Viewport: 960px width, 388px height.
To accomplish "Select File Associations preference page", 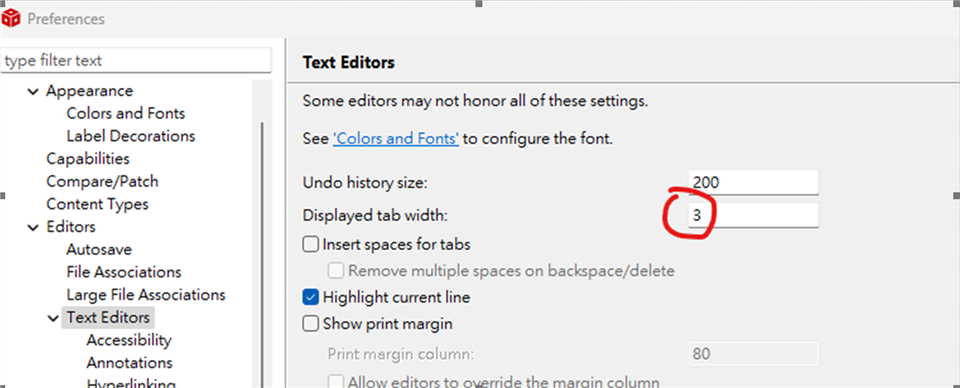I will (124, 272).
